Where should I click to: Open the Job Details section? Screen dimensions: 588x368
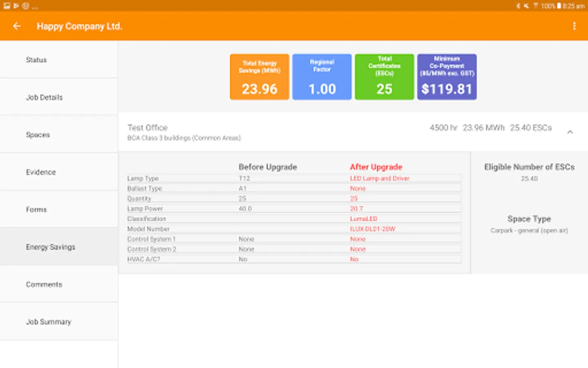[59, 97]
